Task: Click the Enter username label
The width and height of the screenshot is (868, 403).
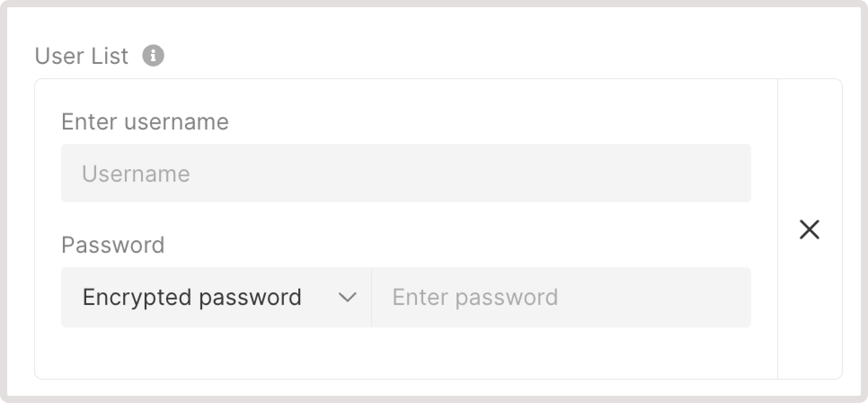Action: point(145,121)
